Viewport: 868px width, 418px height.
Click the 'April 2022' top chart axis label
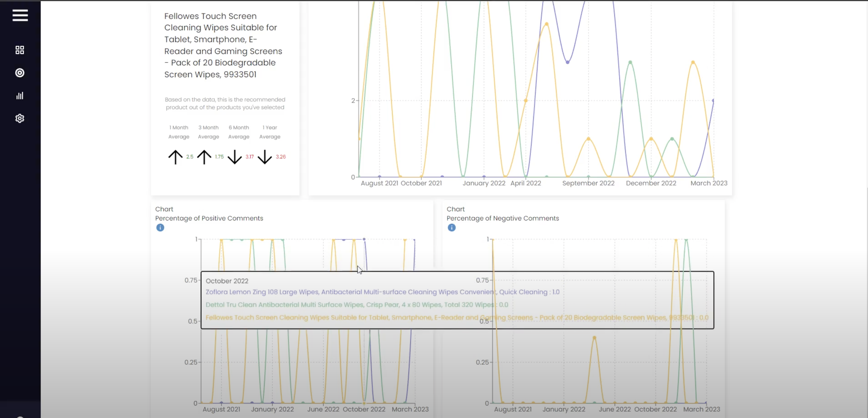(x=526, y=183)
